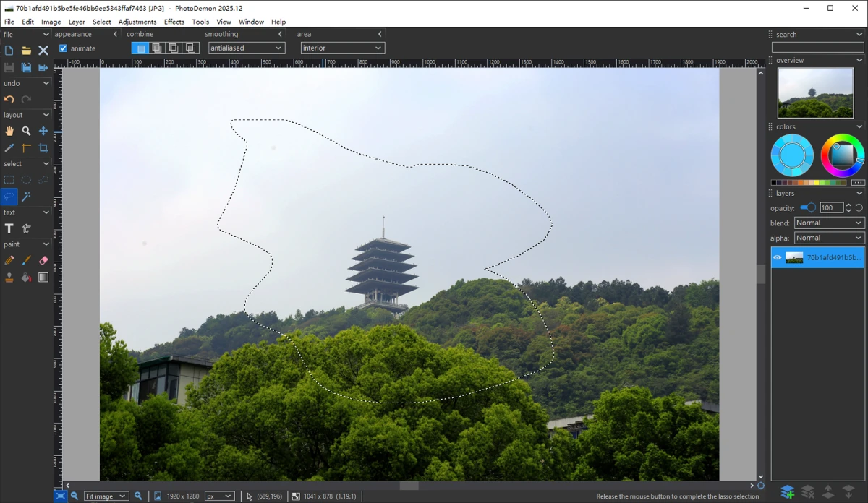Open the Fit image zoom dropdown
868x503 pixels.
click(106, 496)
